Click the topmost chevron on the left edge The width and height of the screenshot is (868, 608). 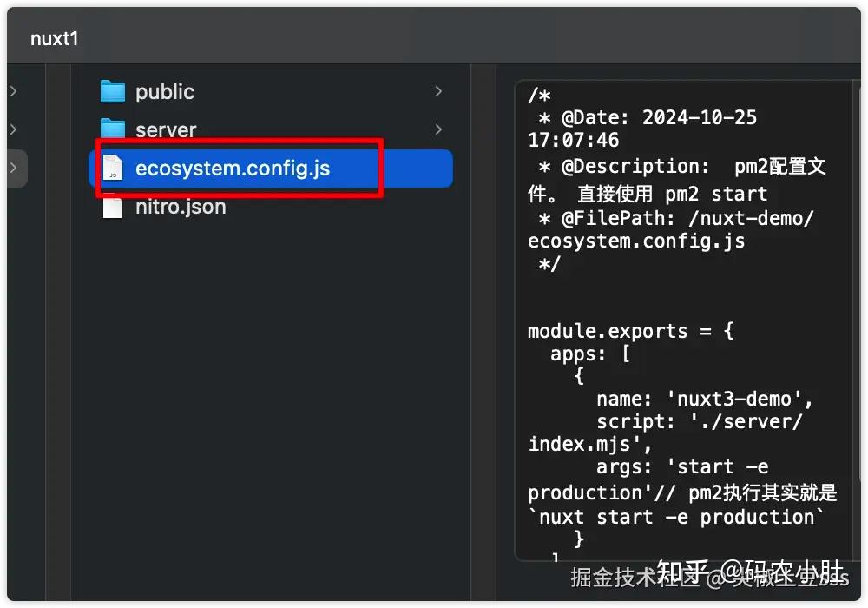tap(16, 90)
